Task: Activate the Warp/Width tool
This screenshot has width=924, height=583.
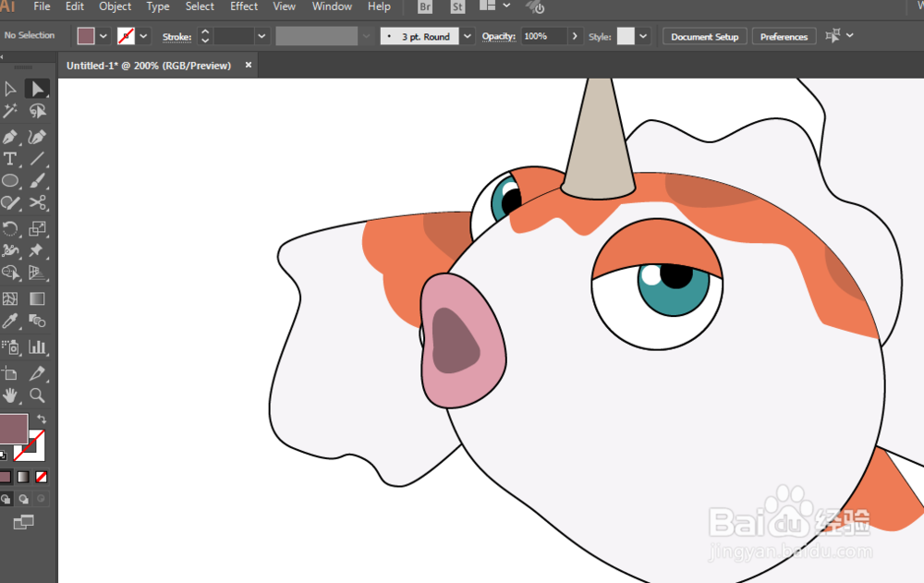Action: [10, 250]
